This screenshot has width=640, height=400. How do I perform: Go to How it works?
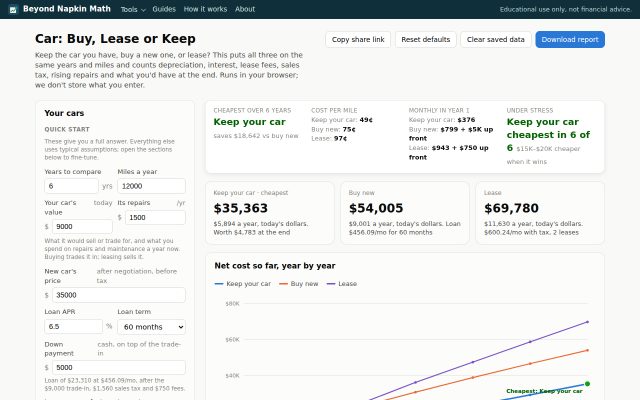205,9
